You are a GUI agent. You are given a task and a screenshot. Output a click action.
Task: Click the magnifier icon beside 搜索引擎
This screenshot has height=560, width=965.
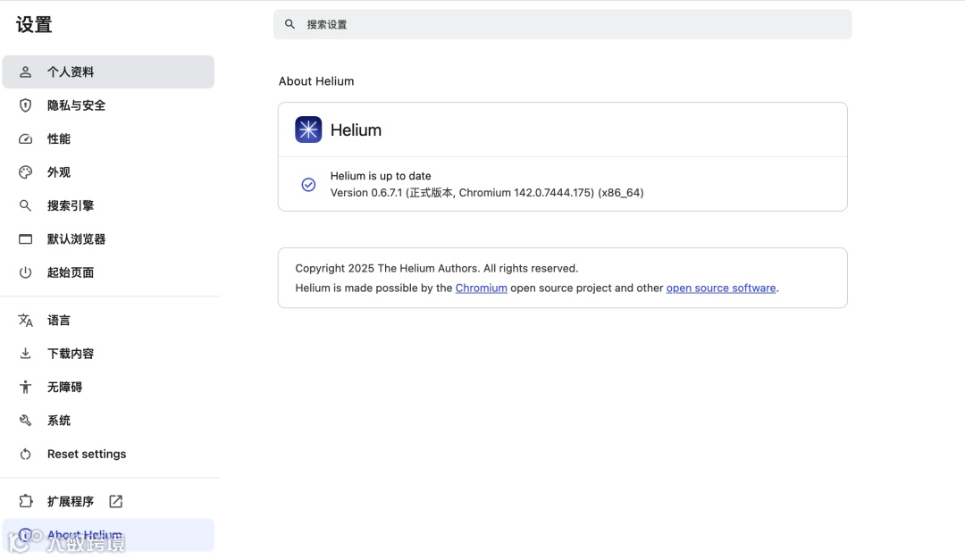25,205
